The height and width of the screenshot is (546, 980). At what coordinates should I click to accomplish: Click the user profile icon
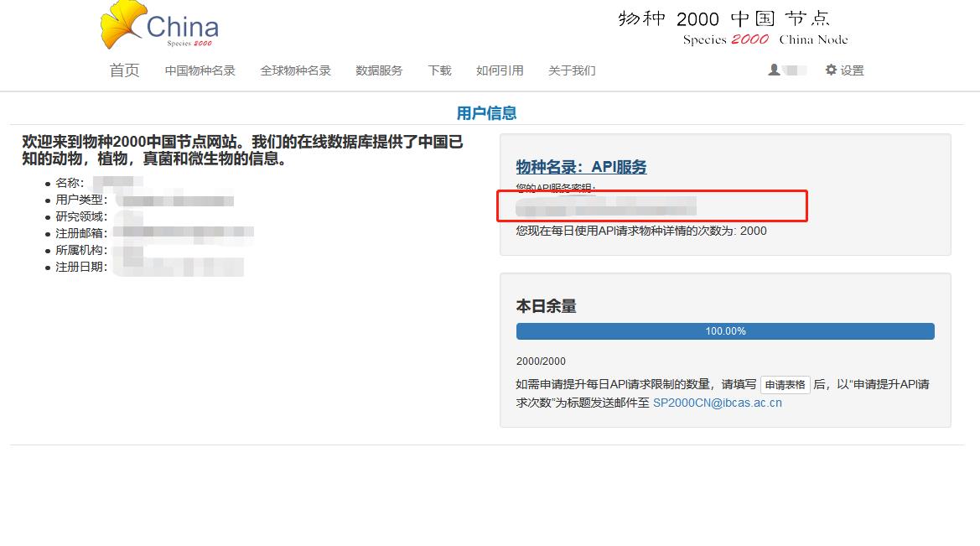[x=774, y=70]
